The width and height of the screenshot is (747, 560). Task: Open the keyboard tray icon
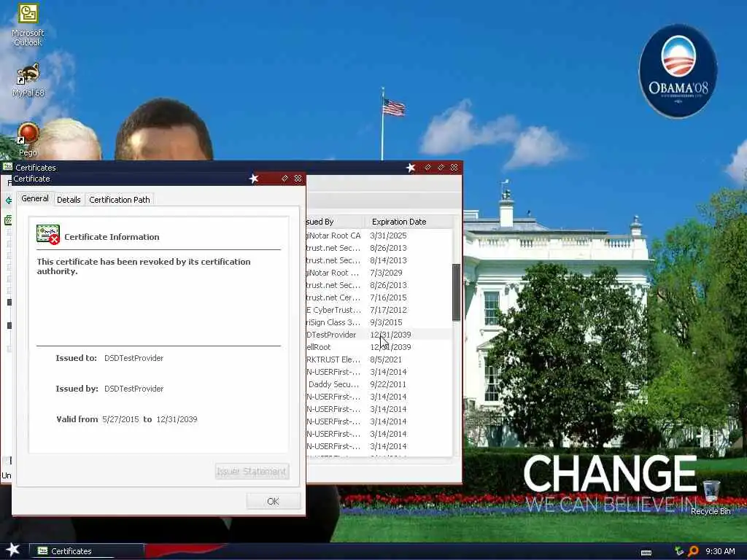point(646,553)
